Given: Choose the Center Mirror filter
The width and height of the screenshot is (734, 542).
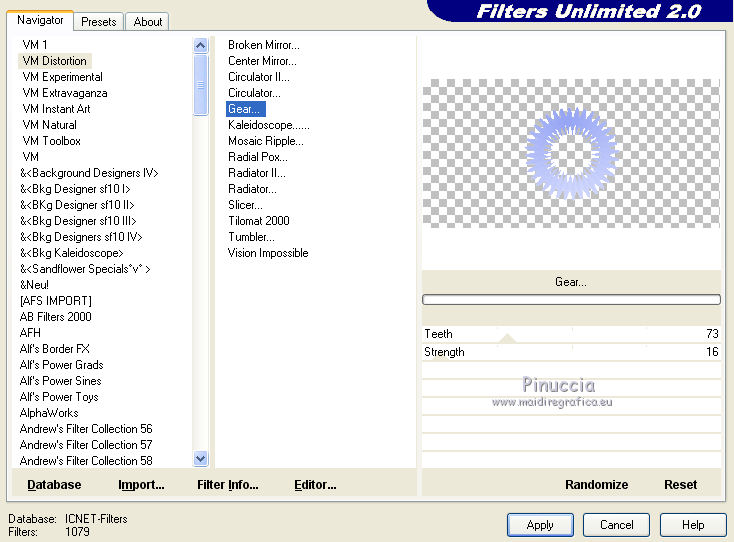Looking at the screenshot, I should pos(262,61).
